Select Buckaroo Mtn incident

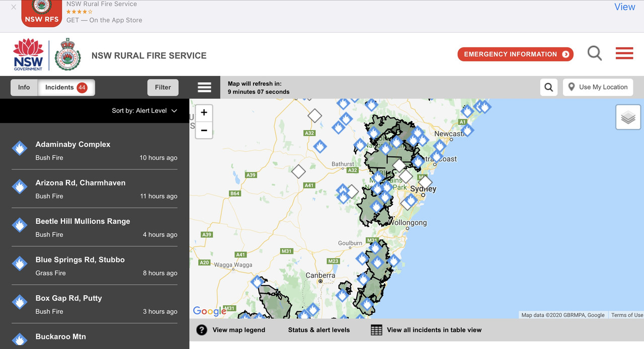(x=95, y=336)
